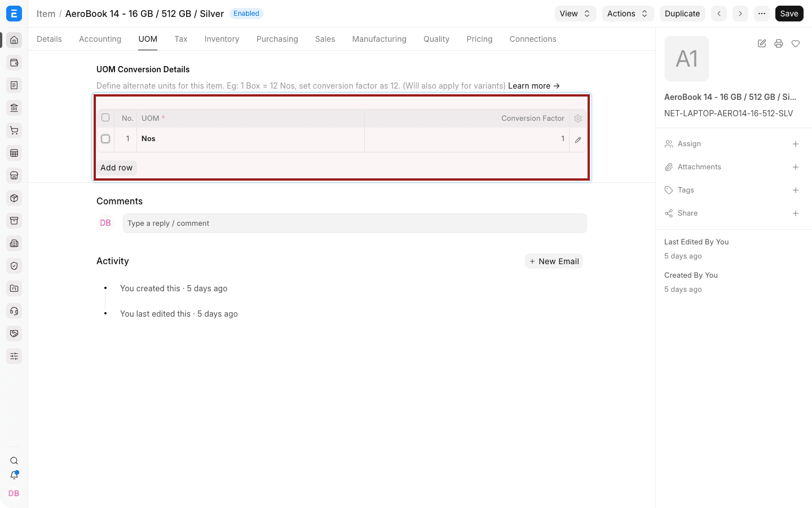The width and height of the screenshot is (812, 508).
Task: Tick the select-all checkbox in the UOM table header
Action: tap(105, 117)
